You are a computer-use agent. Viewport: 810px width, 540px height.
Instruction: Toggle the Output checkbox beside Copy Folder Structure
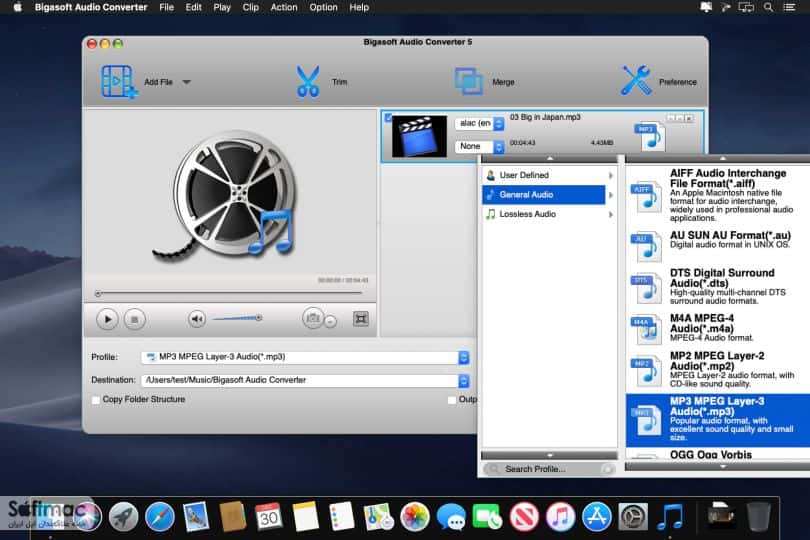[451, 400]
